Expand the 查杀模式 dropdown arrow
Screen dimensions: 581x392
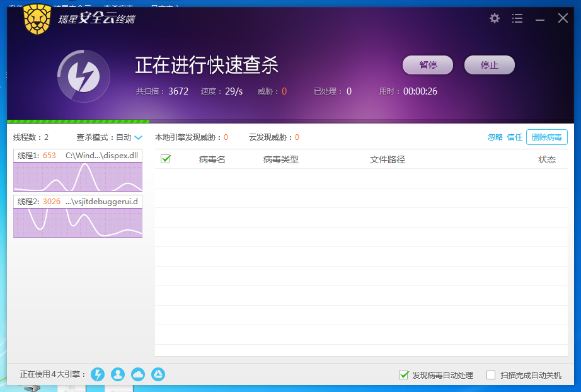tap(138, 137)
